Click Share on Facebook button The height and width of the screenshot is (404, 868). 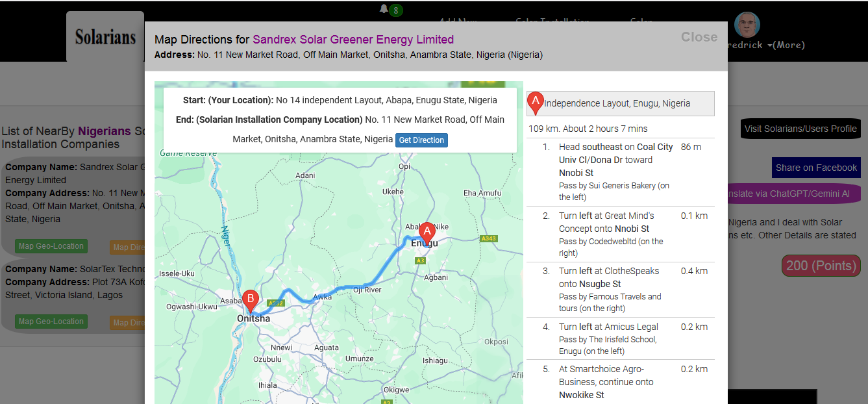coord(816,168)
